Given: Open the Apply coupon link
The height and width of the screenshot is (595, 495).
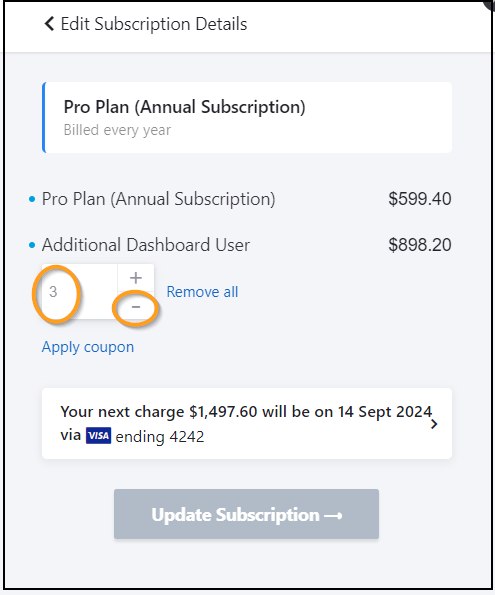Looking at the screenshot, I should click(88, 347).
